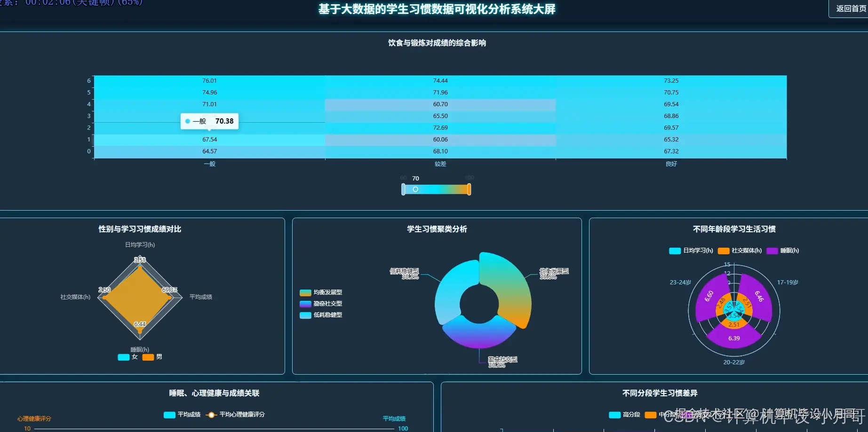Click the tooltip showing 一般 70.38
Image resolution: width=868 pixels, height=432 pixels.
(210, 121)
